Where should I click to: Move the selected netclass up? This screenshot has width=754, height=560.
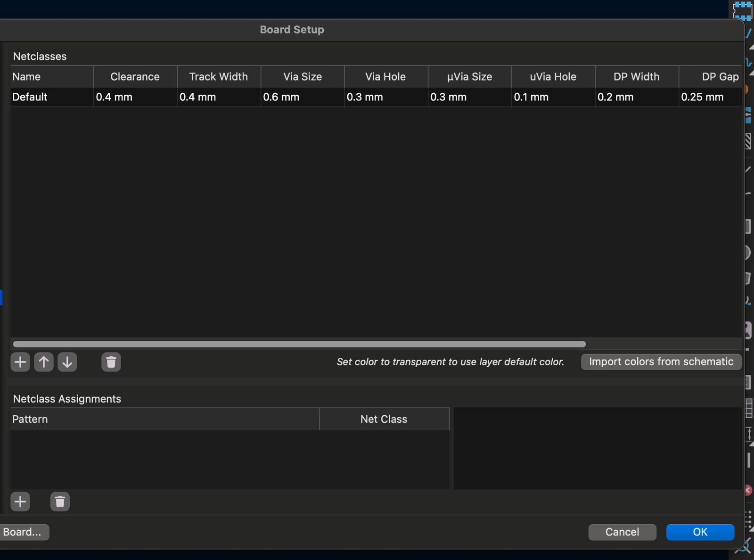44,362
